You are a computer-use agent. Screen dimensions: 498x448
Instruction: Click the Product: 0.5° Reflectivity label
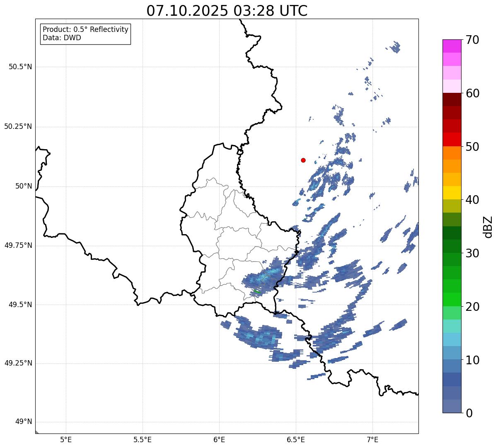(86, 30)
